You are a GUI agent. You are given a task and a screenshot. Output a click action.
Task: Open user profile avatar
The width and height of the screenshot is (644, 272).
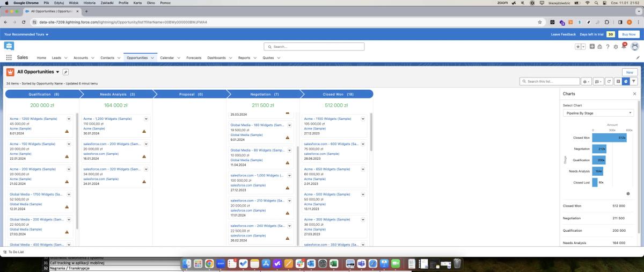[634, 47]
